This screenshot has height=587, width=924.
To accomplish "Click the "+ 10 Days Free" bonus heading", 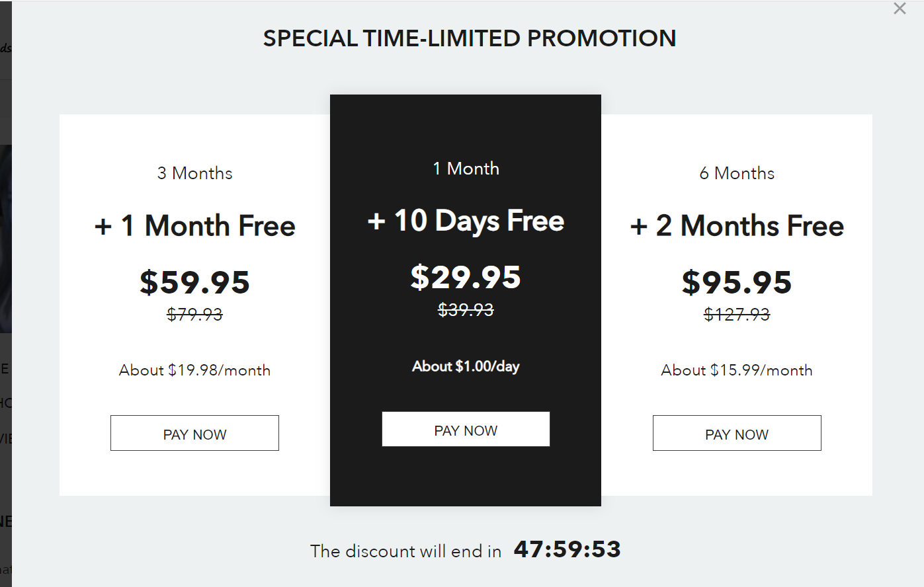I will [x=466, y=221].
